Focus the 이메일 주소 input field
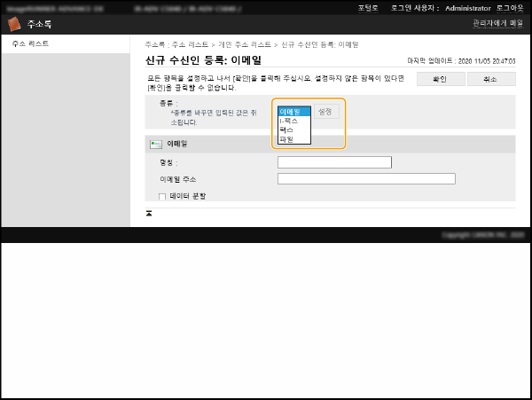The height and width of the screenshot is (400, 532). pos(366,178)
